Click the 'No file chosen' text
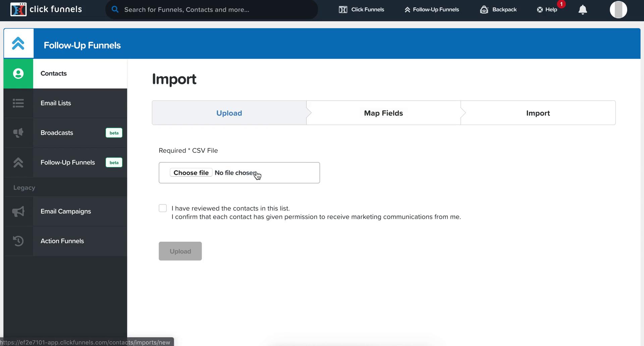The height and width of the screenshot is (346, 644). click(235, 173)
